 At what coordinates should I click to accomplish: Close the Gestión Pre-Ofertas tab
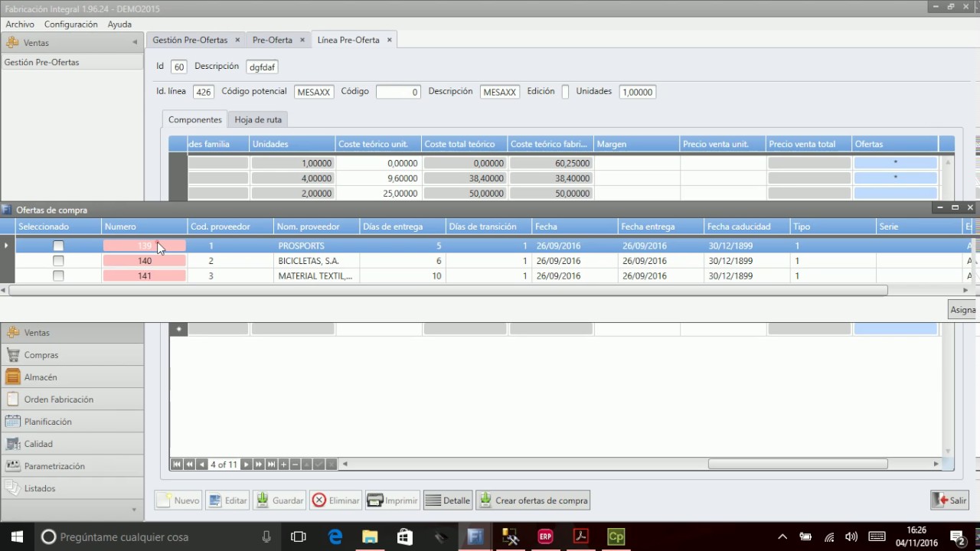pos(237,40)
